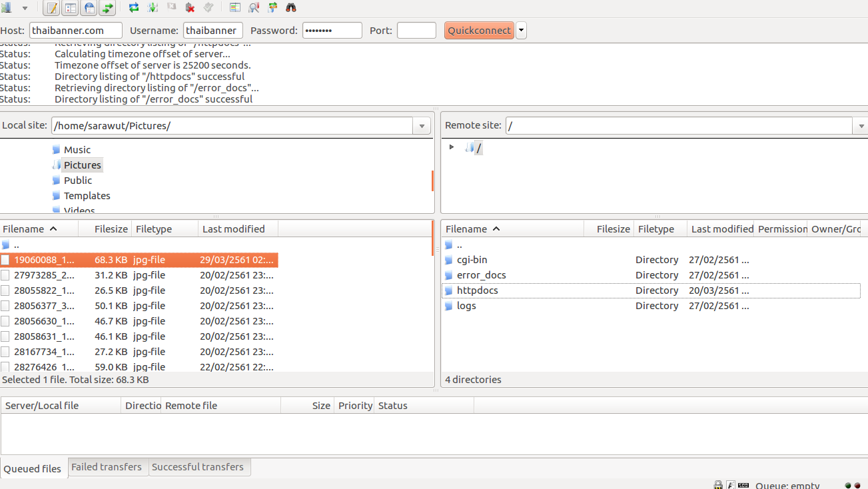
Task: Click the synchronized browsing icon
Action: coord(272,8)
